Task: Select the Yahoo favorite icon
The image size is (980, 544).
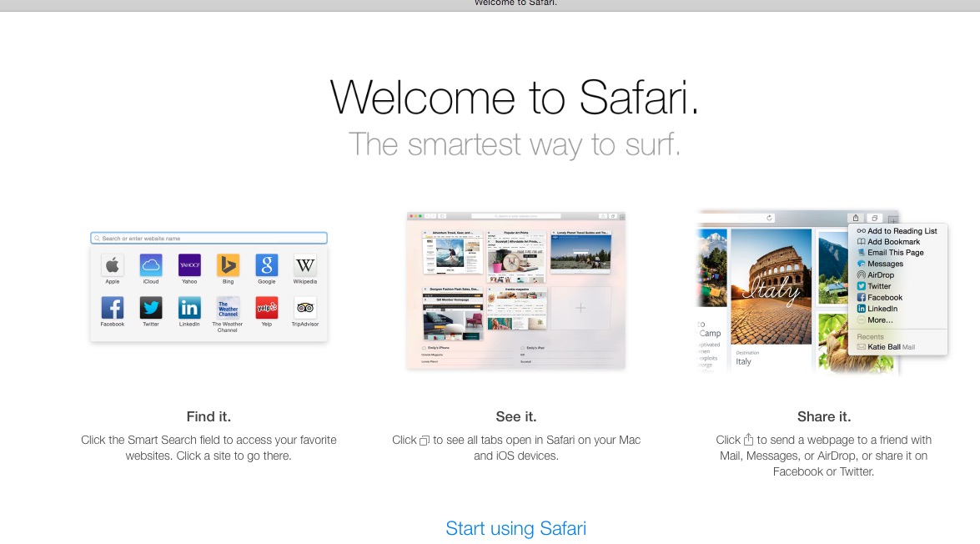Action: point(189,265)
